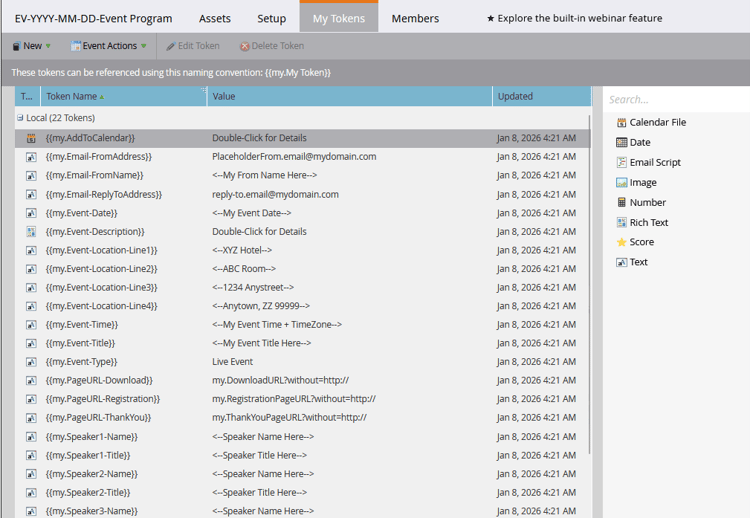
Task: Click the Calendar File token type icon
Action: click(621, 122)
